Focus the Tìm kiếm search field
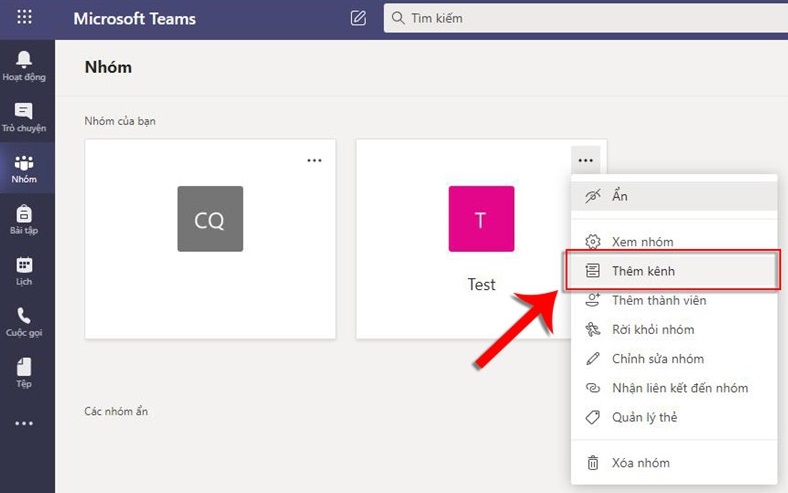This screenshot has height=493, width=788. click(x=585, y=18)
